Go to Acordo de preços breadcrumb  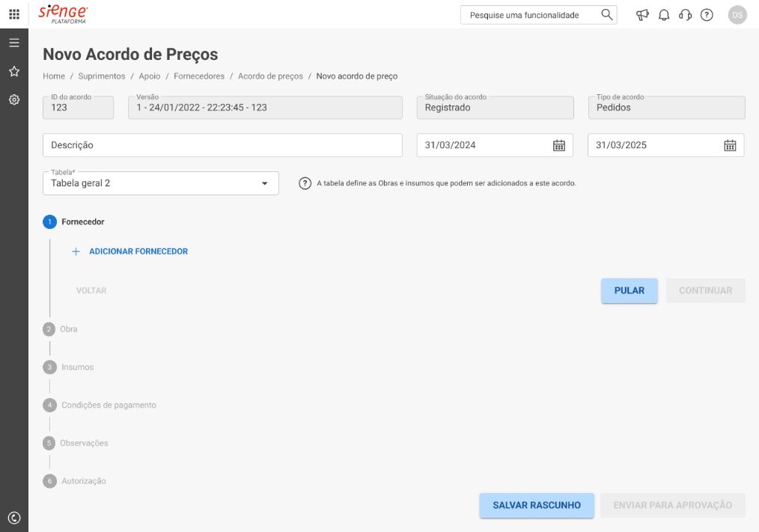tap(270, 76)
